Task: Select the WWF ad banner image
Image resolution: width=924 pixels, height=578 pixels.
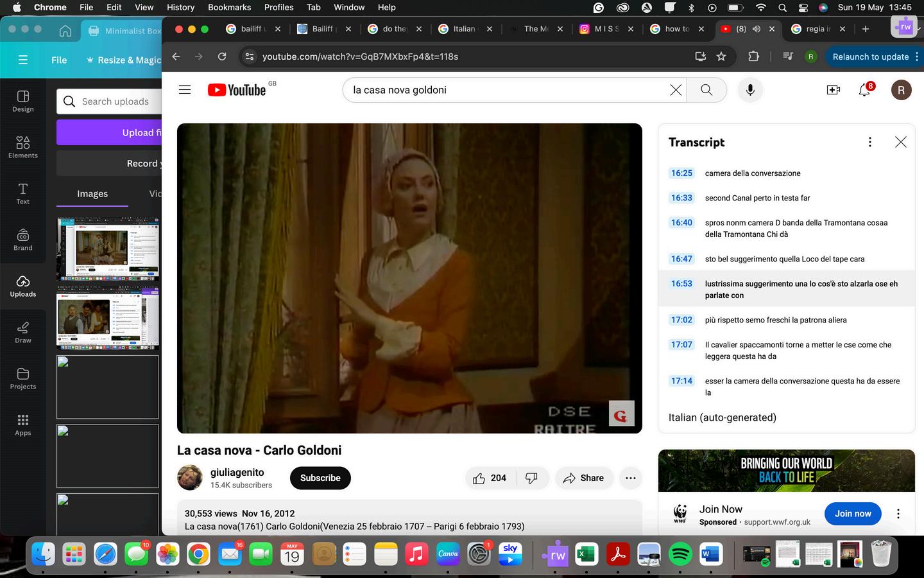Action: [x=786, y=471]
